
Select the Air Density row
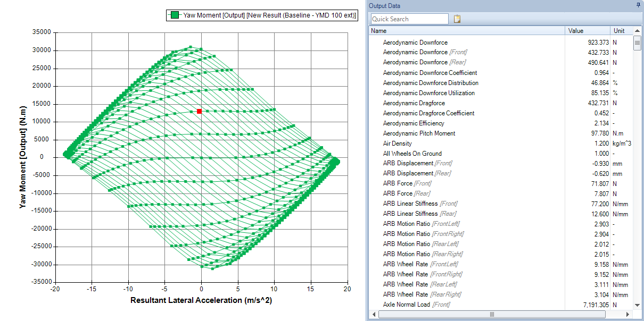point(501,143)
